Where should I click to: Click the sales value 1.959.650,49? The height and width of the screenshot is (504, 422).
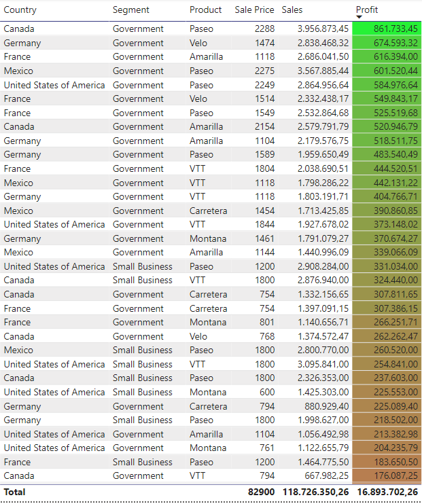[x=323, y=155]
